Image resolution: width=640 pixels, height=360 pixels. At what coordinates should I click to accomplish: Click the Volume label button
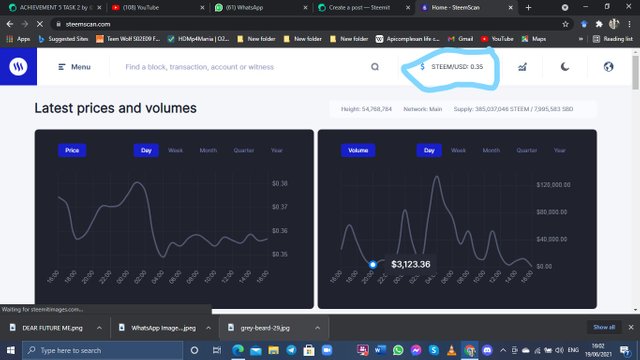tap(358, 150)
